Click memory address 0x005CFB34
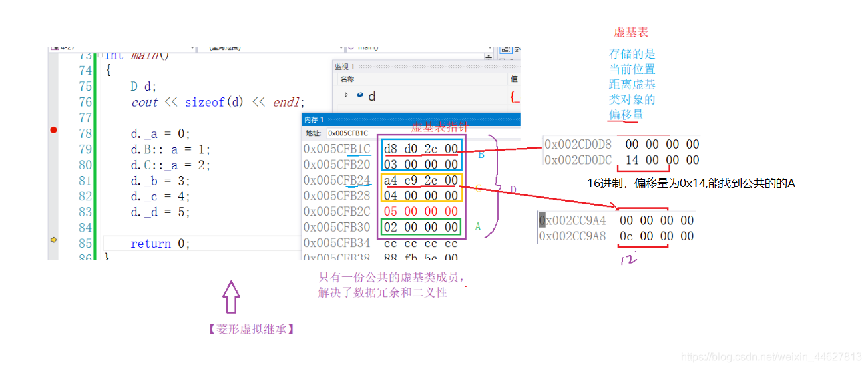This screenshot has width=868, height=369. click(x=337, y=243)
